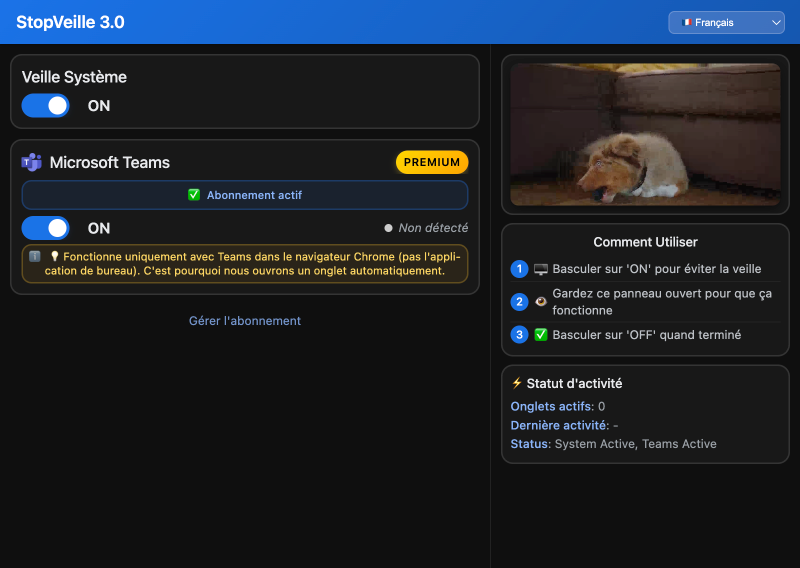Screen dimensions: 800x568
Task: Click the lightning bolt icon beside Statut d'activité
Action: tap(517, 383)
